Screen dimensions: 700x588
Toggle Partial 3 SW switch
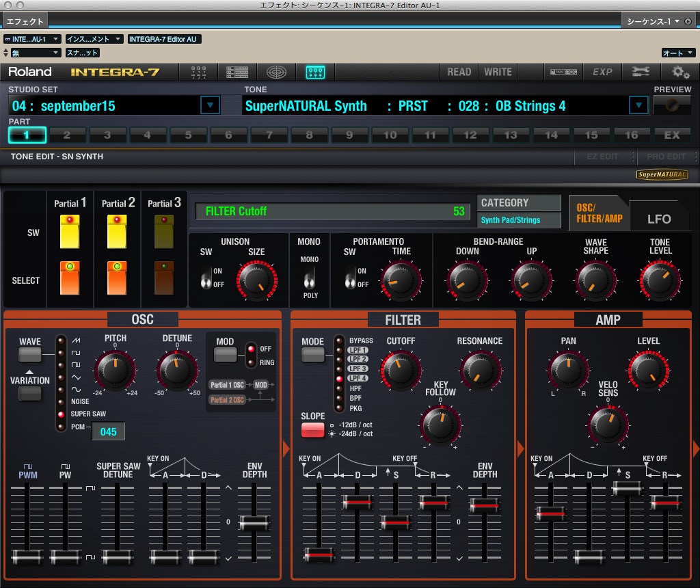click(x=164, y=232)
